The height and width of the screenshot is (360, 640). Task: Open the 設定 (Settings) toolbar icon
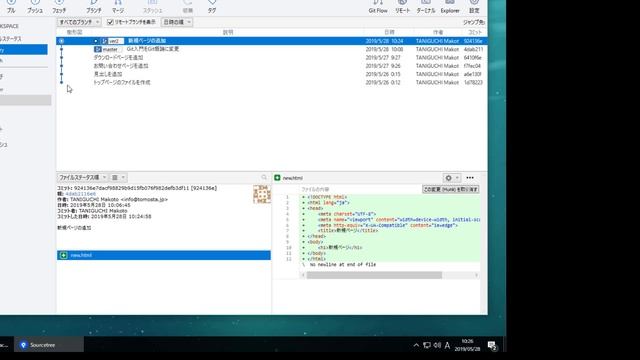click(474, 7)
